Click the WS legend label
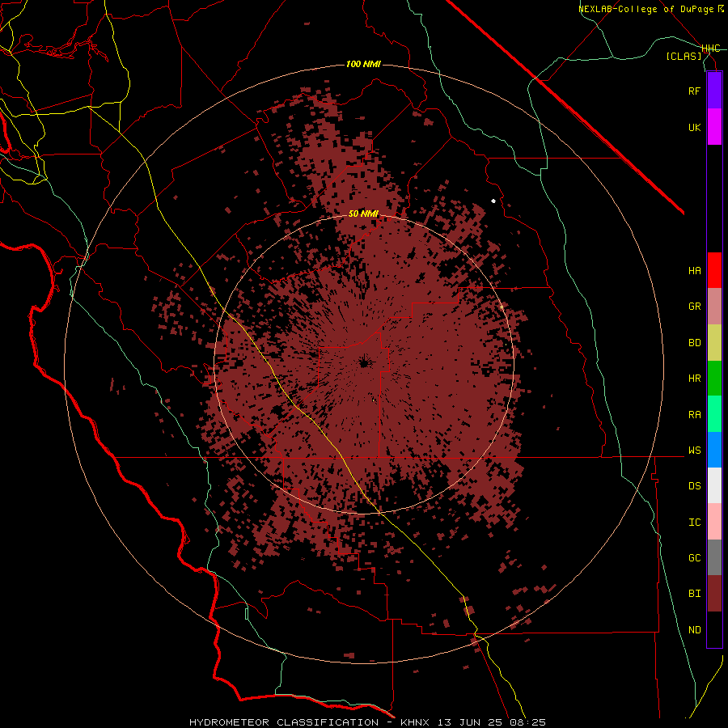 click(695, 451)
